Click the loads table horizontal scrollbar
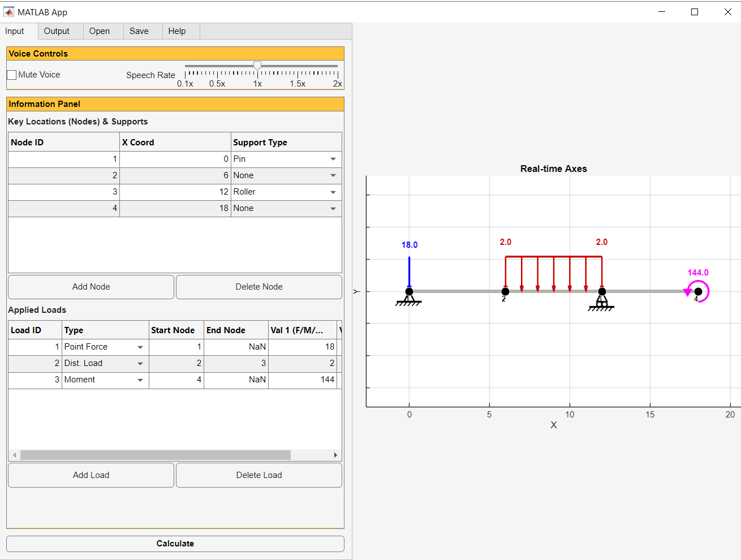The image size is (741, 560). point(156,455)
